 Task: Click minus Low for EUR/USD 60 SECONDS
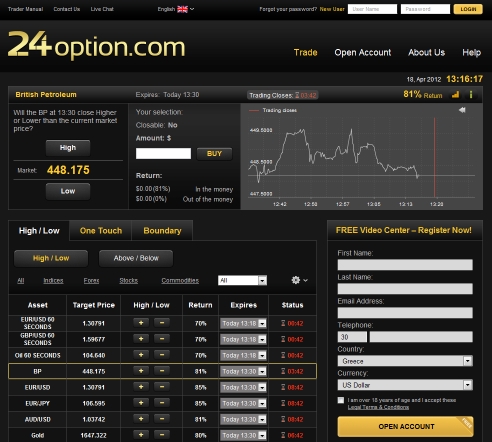pos(162,323)
